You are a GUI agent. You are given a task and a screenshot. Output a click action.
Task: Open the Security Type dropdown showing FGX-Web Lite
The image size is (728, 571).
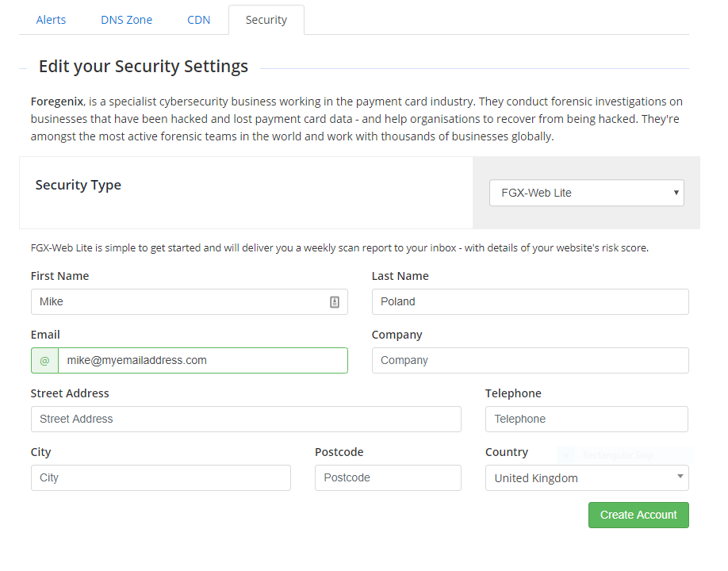pyautogui.click(x=586, y=193)
